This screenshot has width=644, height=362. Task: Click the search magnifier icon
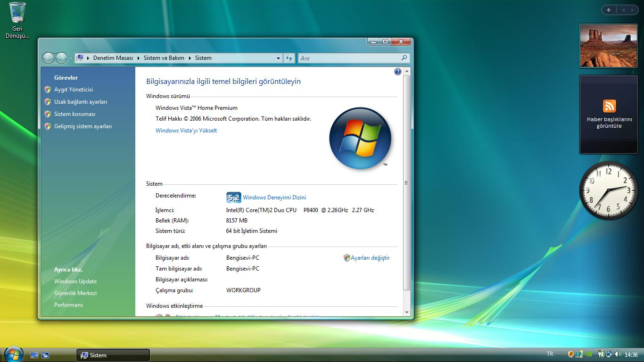click(404, 58)
